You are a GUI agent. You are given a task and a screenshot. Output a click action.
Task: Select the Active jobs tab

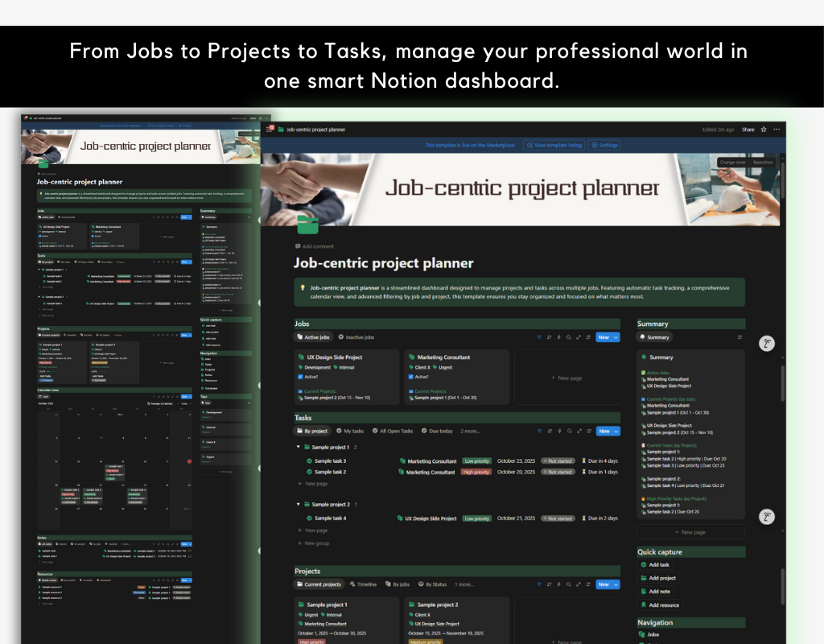(313, 337)
